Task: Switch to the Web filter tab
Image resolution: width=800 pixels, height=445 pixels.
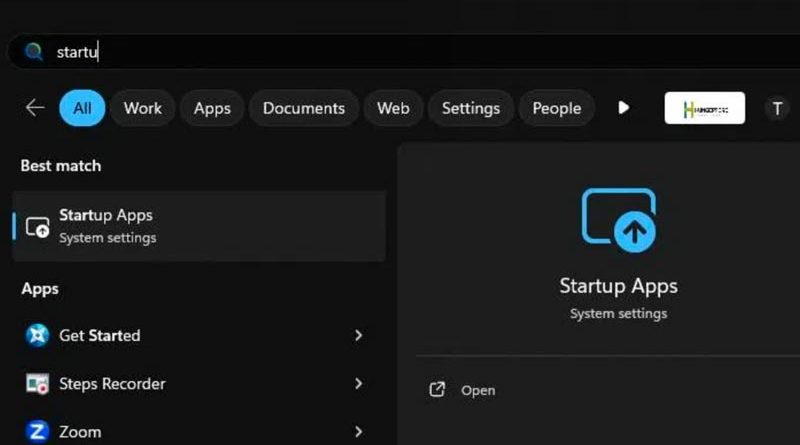Action: 393,108
